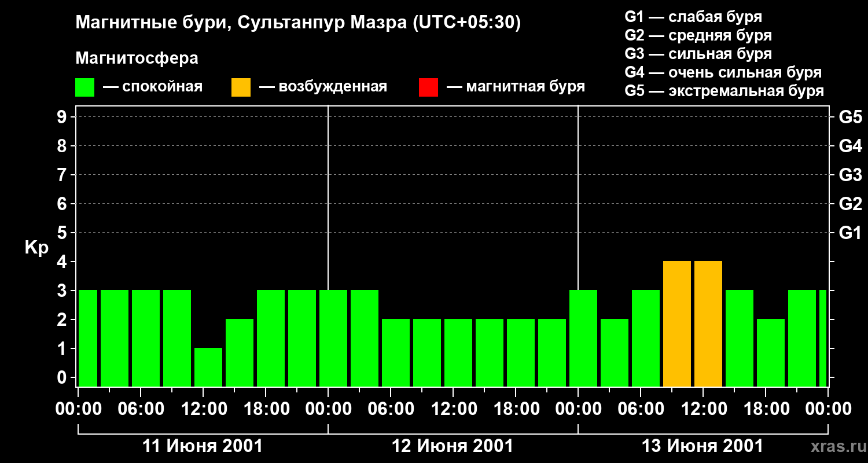The image size is (868, 463).
Task: Click the 12:00 time label for 11 June
Action: pos(204,409)
